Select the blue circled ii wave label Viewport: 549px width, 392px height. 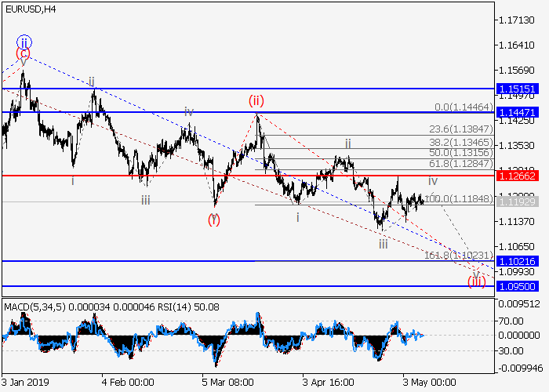[x=24, y=42]
